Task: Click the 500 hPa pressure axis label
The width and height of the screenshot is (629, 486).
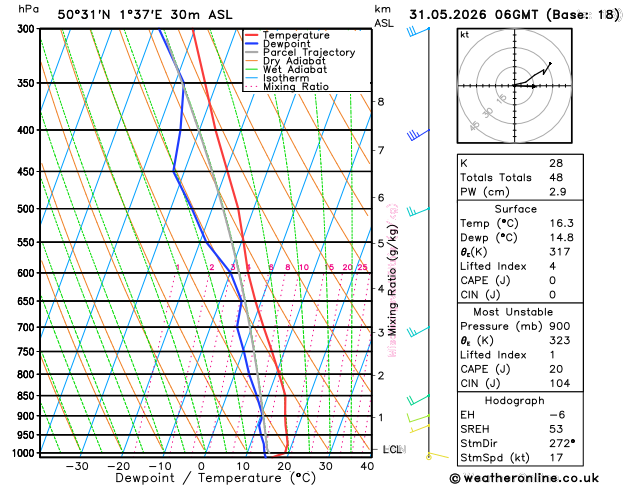Action: [x=28, y=209]
